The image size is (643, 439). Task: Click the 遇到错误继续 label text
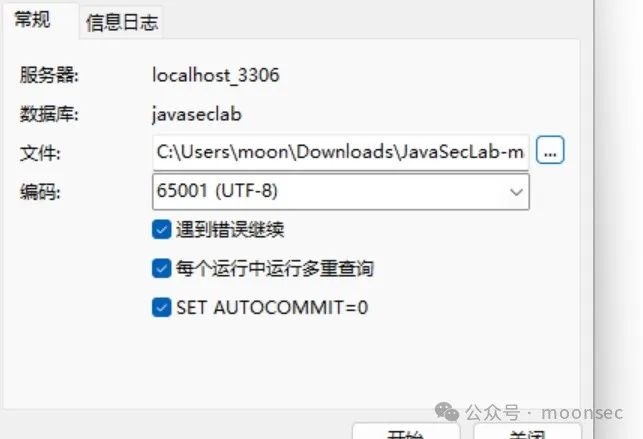(x=230, y=230)
